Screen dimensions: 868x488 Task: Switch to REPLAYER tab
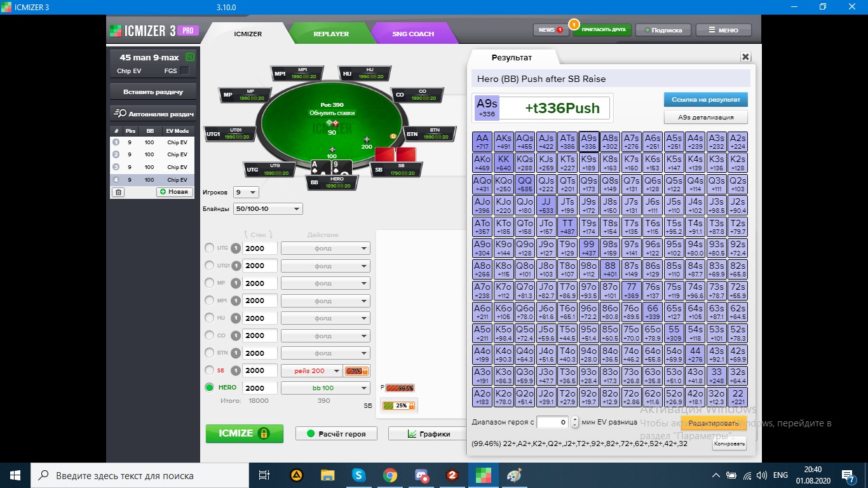[331, 34]
